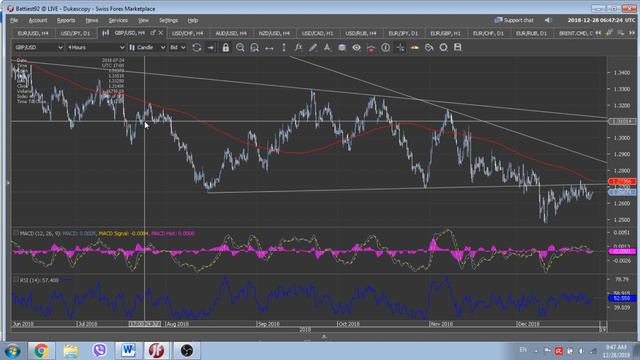Open the Services menu
Screen dimensions: 640x360
tap(118, 20)
